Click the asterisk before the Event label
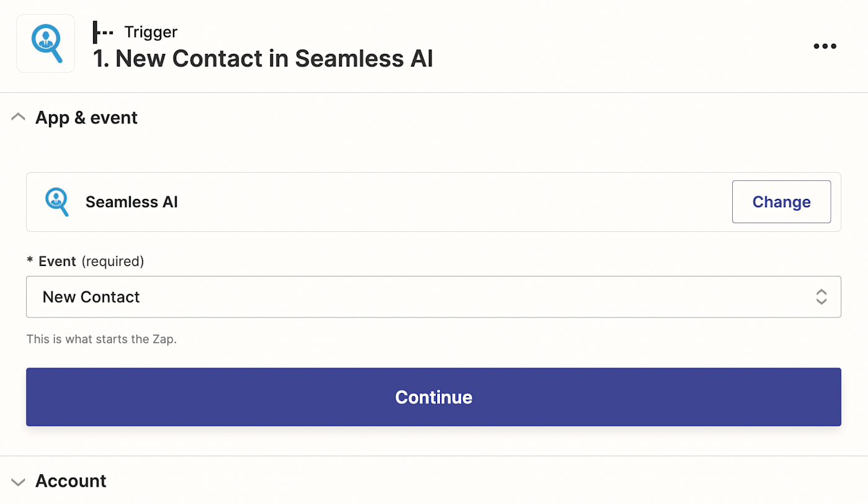Screen dimensions: 868x504 coord(30,261)
